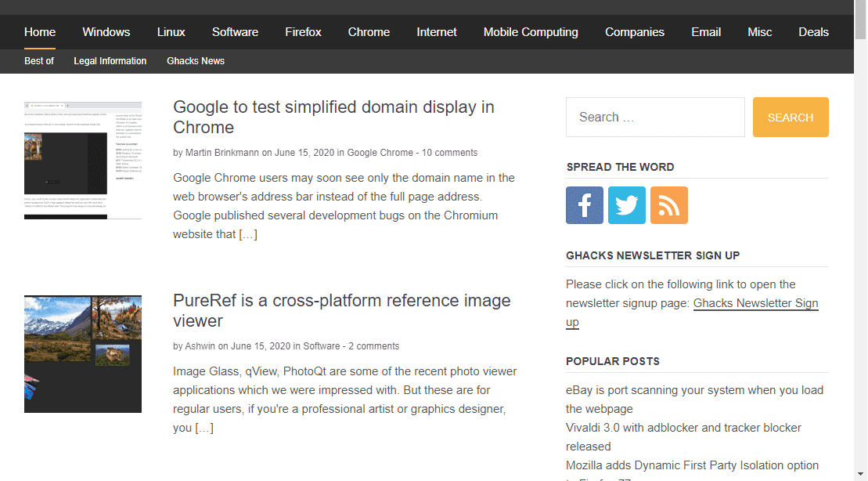Click the orange SEARCH button

(791, 117)
